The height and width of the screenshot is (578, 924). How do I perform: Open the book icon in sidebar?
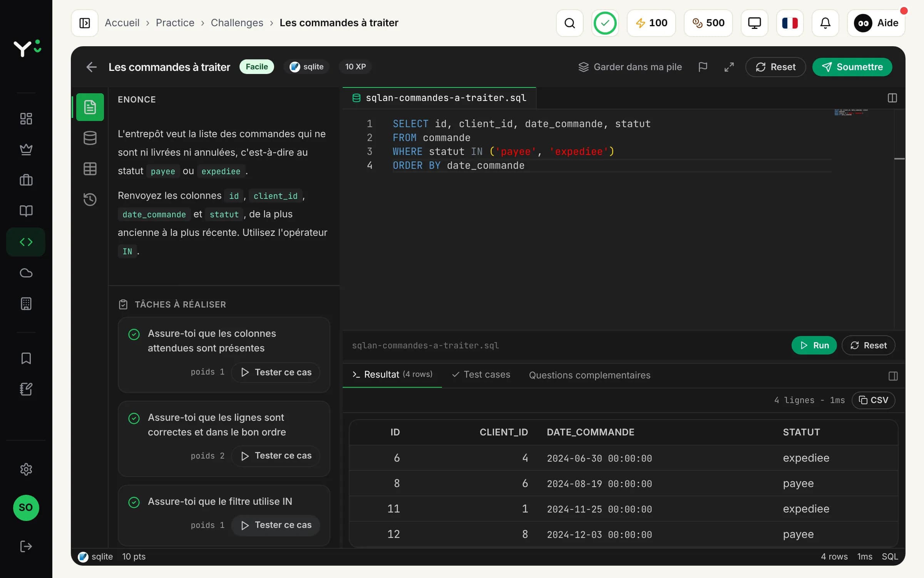coord(26,211)
